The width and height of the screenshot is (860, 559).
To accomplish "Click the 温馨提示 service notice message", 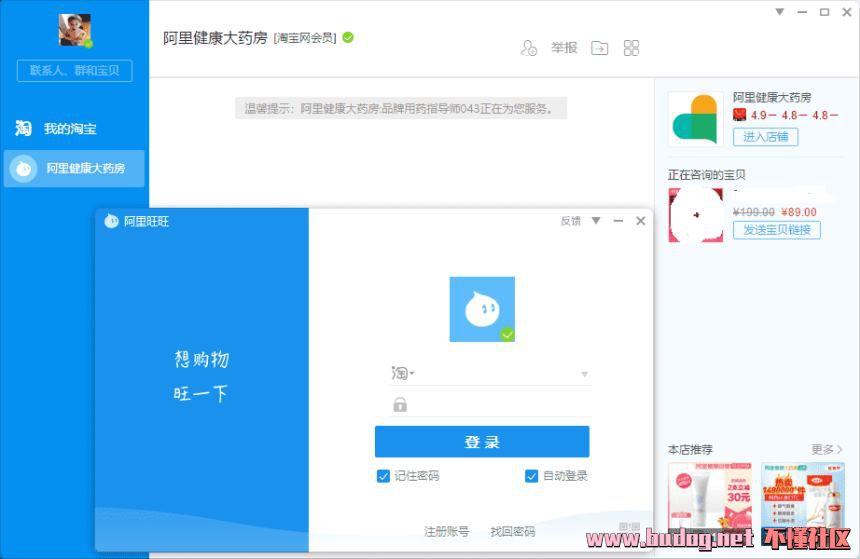I will point(400,109).
